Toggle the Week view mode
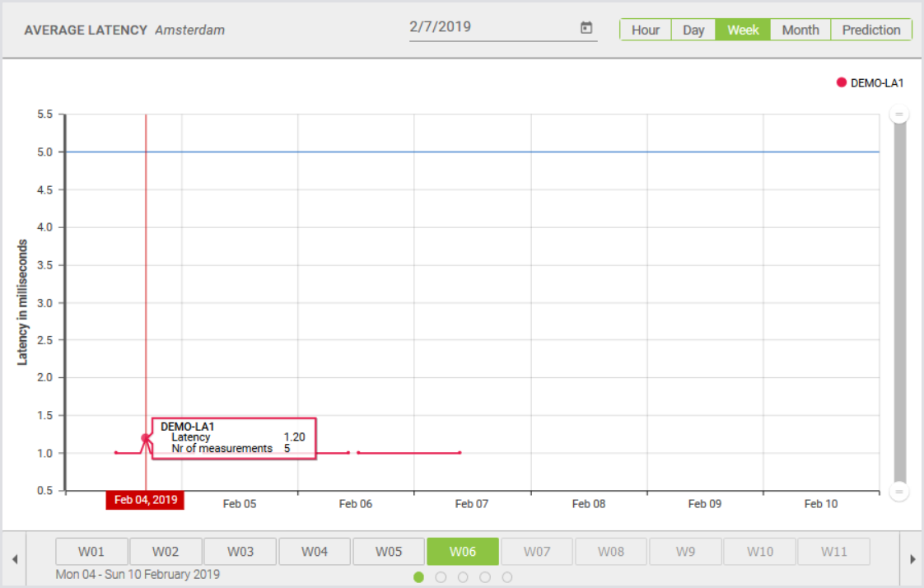 click(x=743, y=29)
